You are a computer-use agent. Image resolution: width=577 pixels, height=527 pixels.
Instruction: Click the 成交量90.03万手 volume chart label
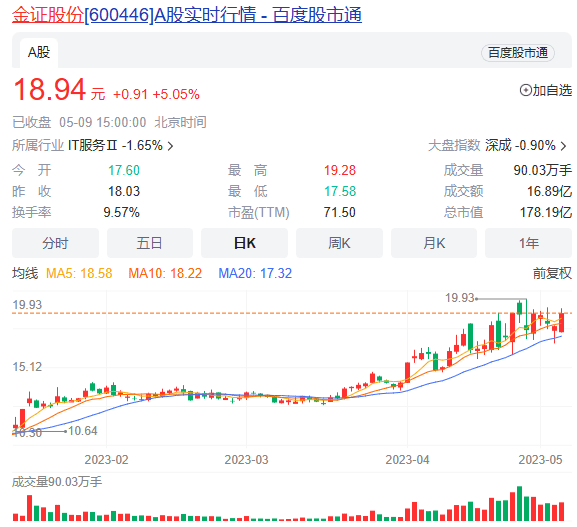click(57, 482)
